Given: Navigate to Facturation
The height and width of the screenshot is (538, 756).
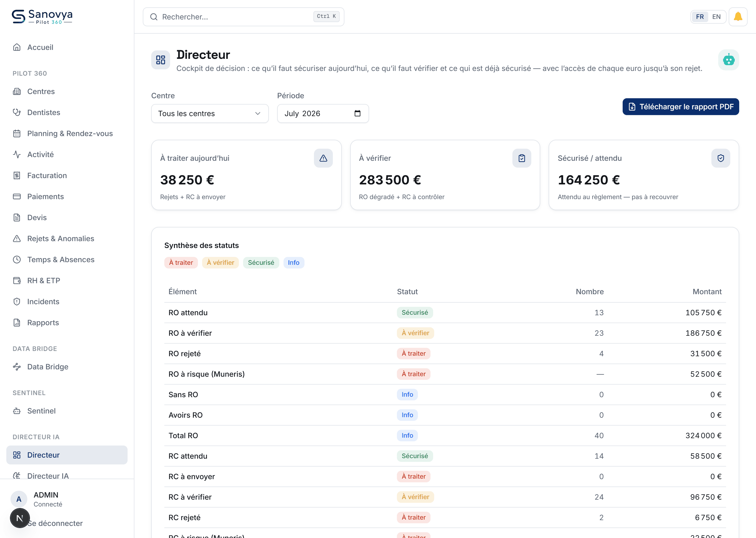Looking at the screenshot, I should click(x=67, y=175).
